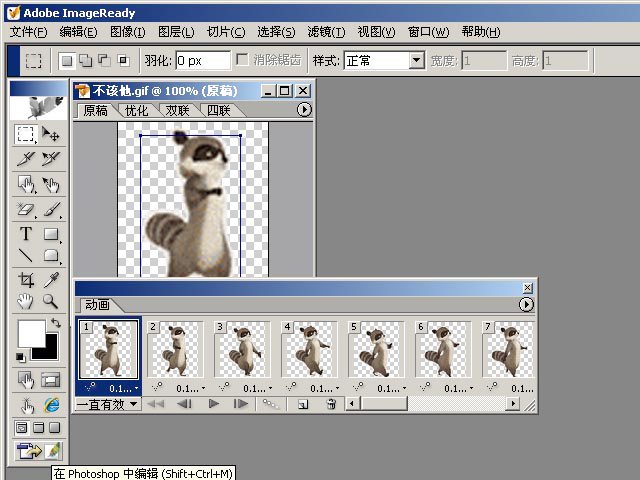Switch to the 四联 tab
The height and width of the screenshot is (480, 640).
click(219, 111)
